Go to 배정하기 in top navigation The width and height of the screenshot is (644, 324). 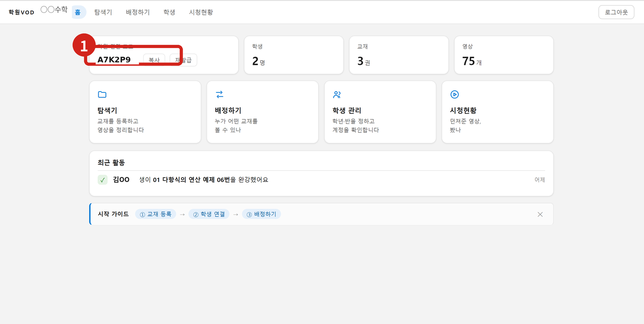pos(138,12)
